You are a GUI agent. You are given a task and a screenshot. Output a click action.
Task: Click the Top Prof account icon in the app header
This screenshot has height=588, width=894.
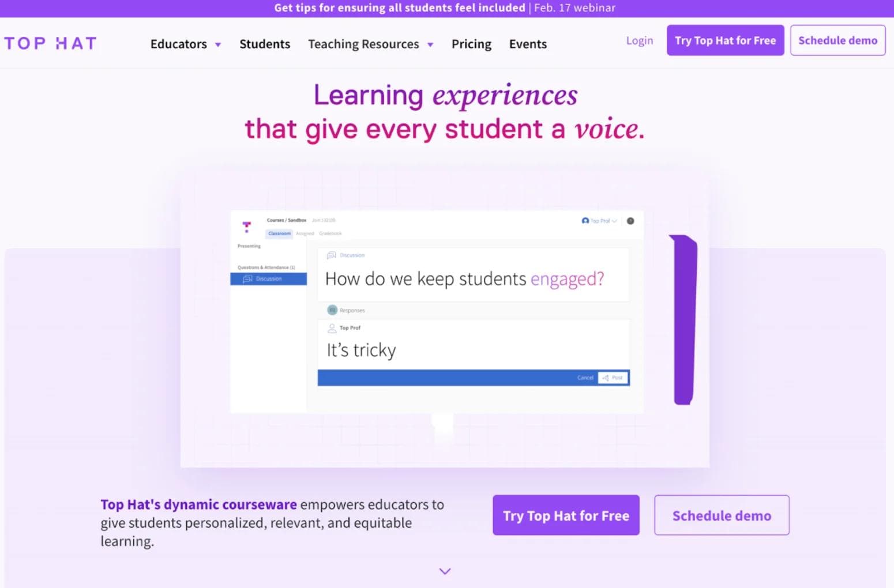(x=584, y=221)
